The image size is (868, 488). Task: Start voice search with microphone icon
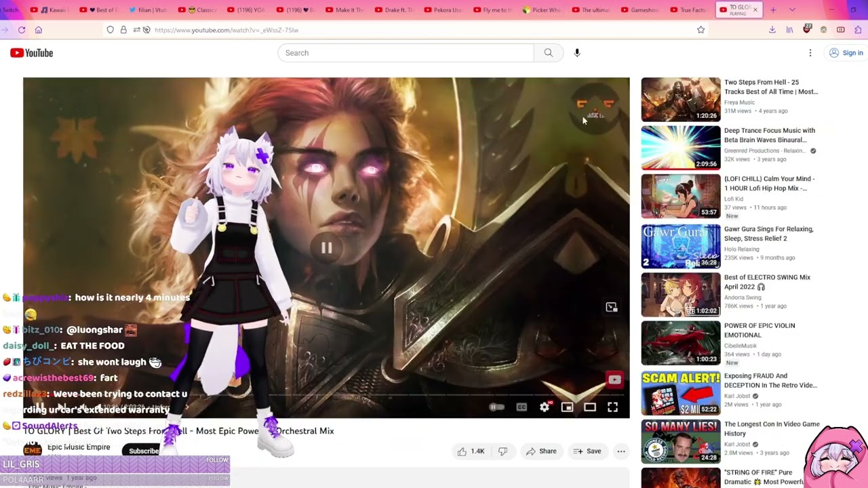click(577, 53)
